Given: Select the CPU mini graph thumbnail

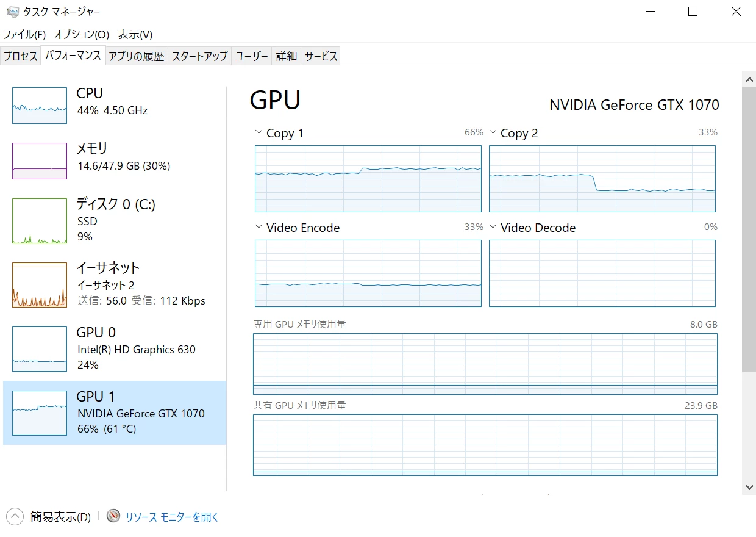Looking at the screenshot, I should [x=40, y=106].
